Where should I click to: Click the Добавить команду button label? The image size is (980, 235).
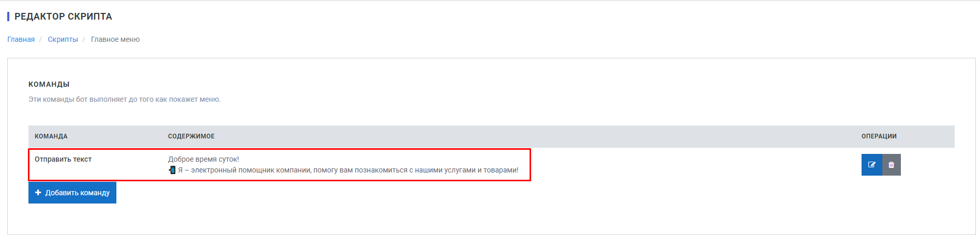pyautogui.click(x=78, y=193)
